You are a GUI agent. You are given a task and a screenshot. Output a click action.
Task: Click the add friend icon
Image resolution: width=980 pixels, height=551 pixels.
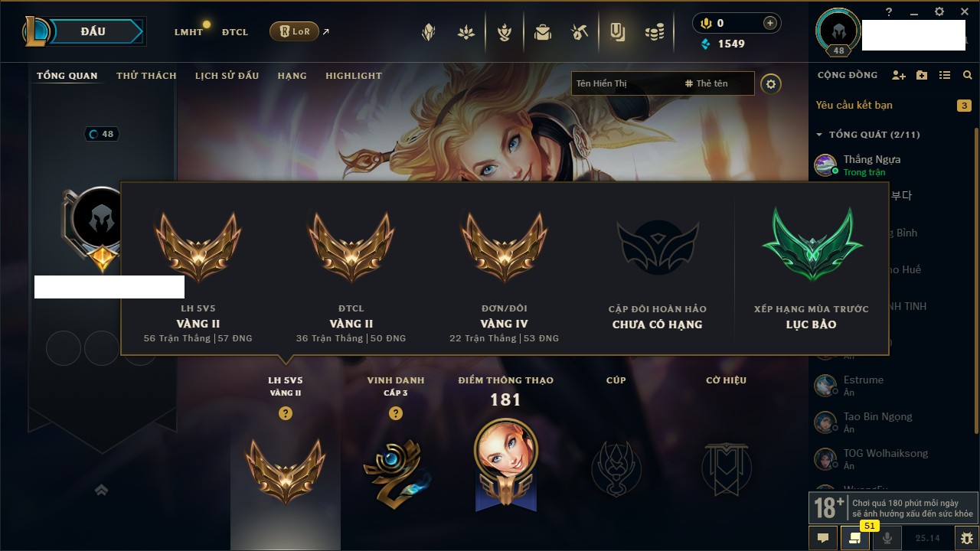899,75
